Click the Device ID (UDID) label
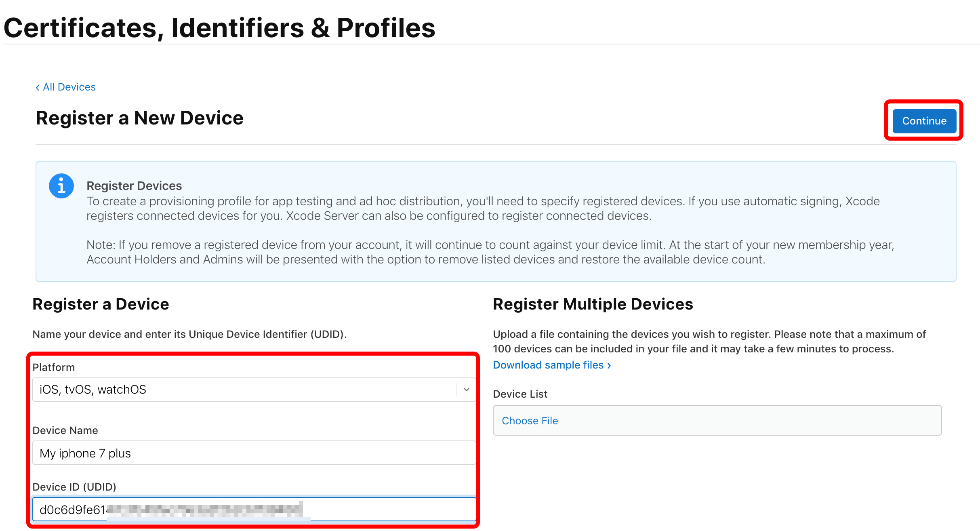This screenshot has height=531, width=980. [x=74, y=487]
